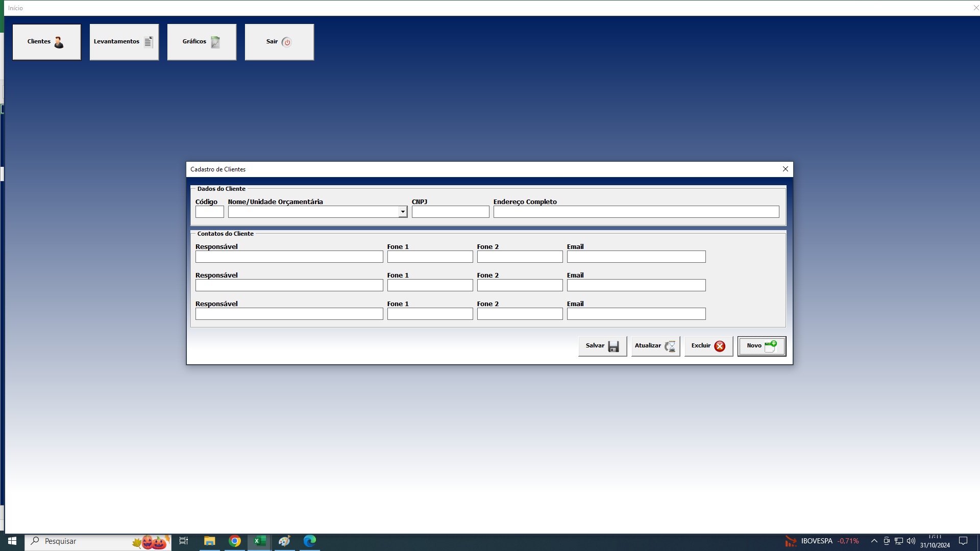
Task: Click the IBOVESPA stock widget
Action: pyautogui.click(x=822, y=541)
